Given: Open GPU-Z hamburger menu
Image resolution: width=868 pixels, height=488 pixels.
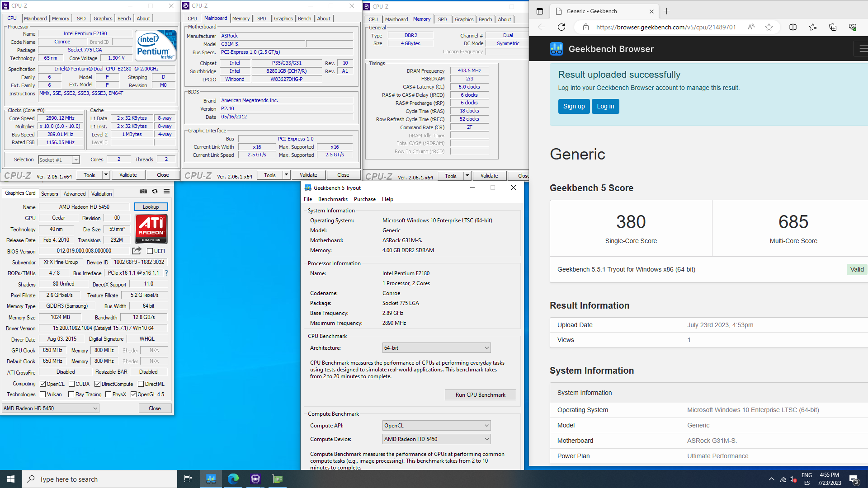Looking at the screenshot, I should (166, 191).
